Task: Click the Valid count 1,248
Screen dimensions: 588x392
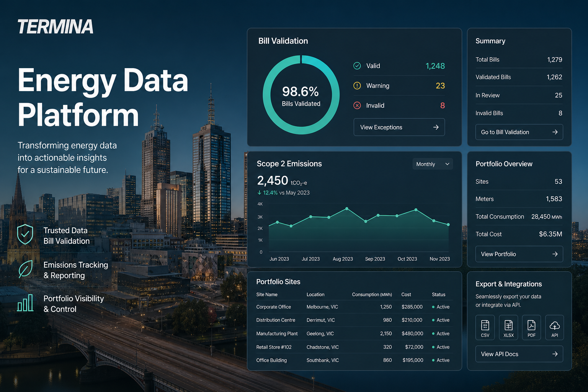Action: [x=435, y=66]
